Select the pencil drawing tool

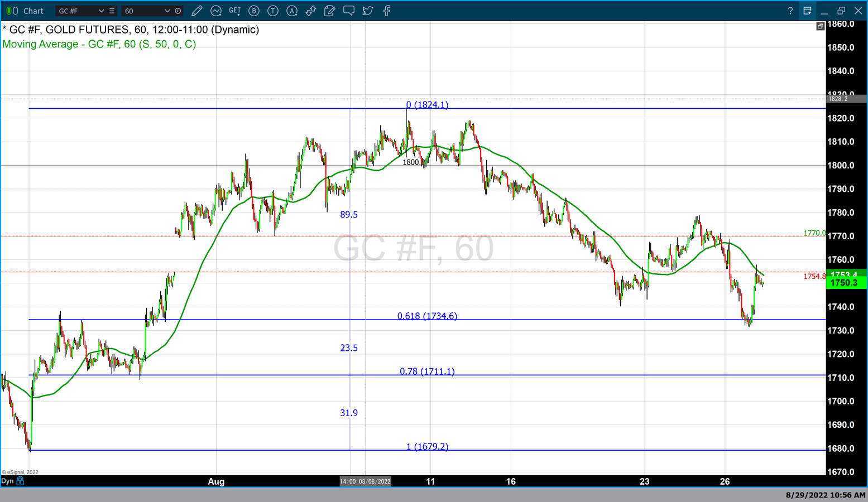pyautogui.click(x=196, y=11)
